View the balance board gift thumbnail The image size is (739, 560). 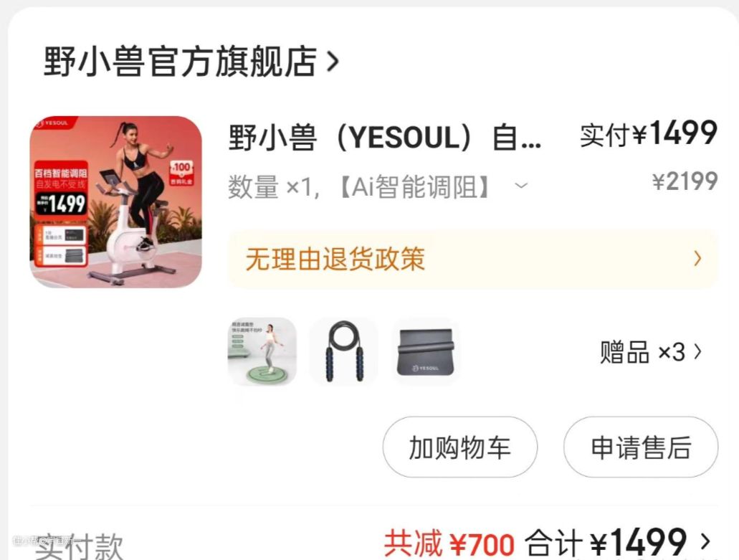[262, 351]
